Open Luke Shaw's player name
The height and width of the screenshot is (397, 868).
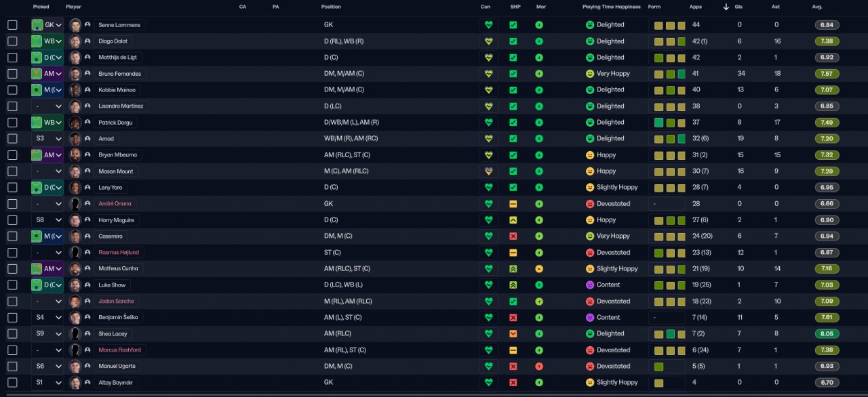pos(112,285)
